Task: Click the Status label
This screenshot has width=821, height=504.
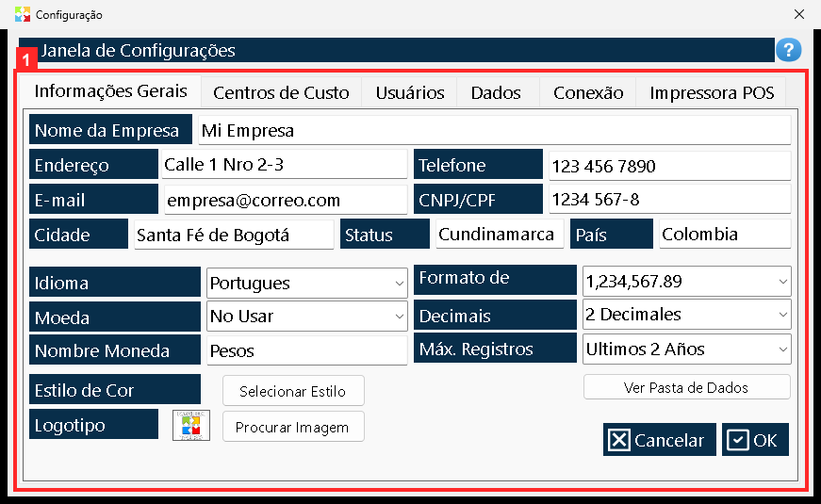Action: 385,234
